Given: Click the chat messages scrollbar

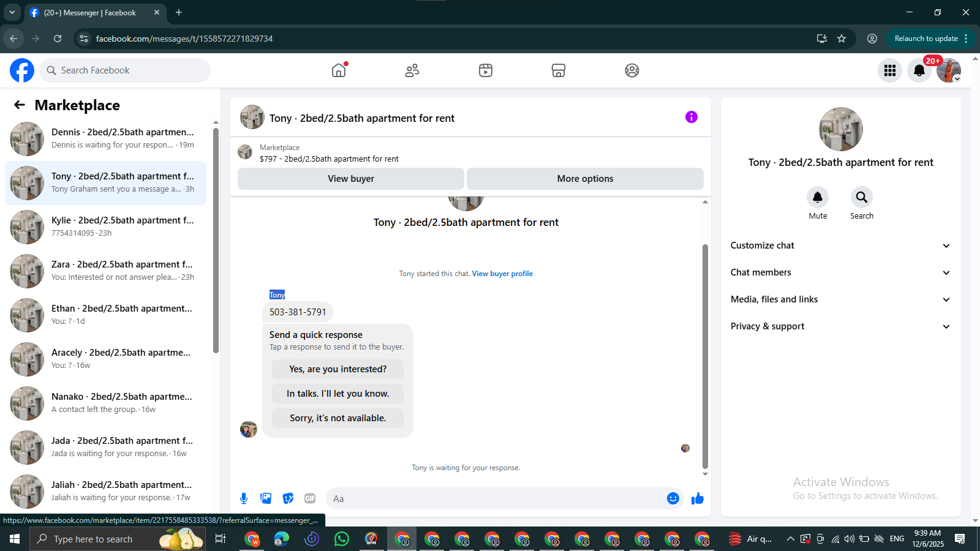Looking at the screenshot, I should [x=705, y=356].
